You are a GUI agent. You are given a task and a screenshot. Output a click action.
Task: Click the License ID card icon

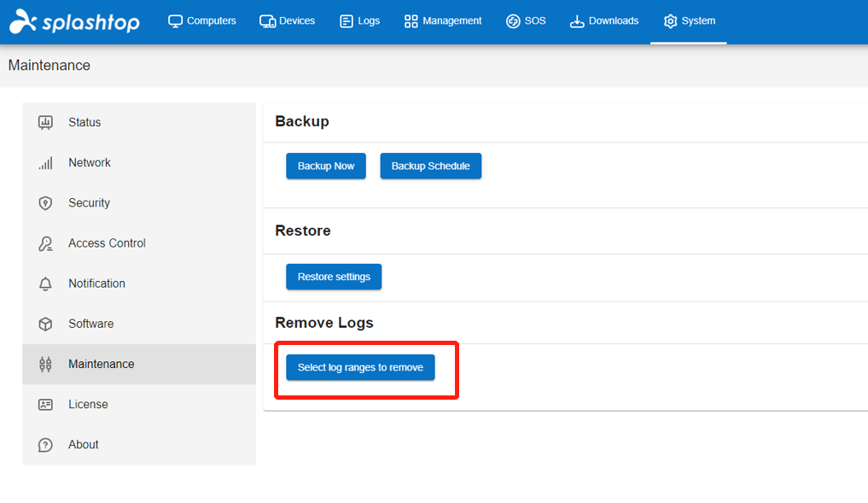45,405
